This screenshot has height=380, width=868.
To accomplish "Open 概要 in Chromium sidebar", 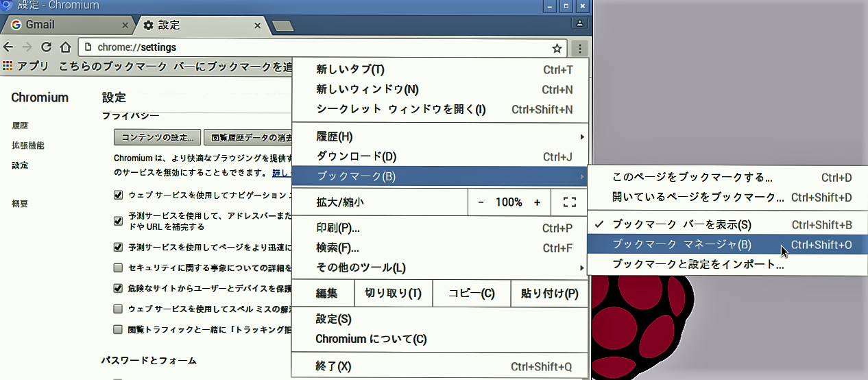I will 20,204.
